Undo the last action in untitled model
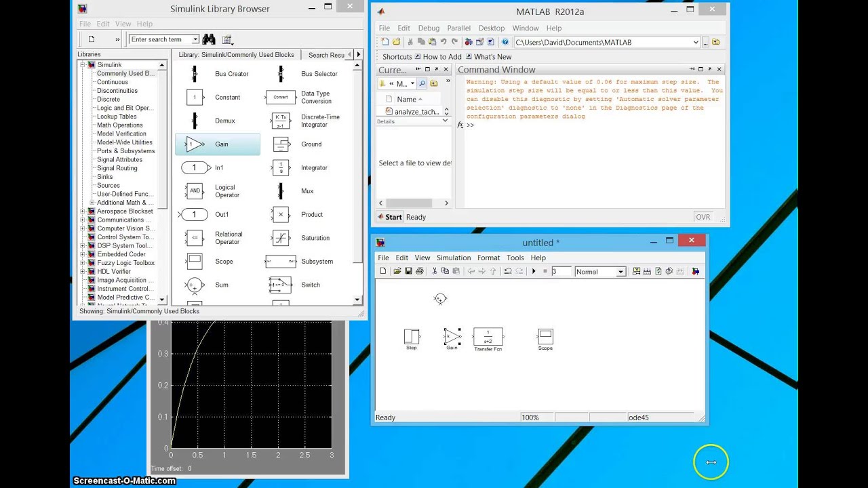The height and width of the screenshot is (488, 868). tap(507, 271)
